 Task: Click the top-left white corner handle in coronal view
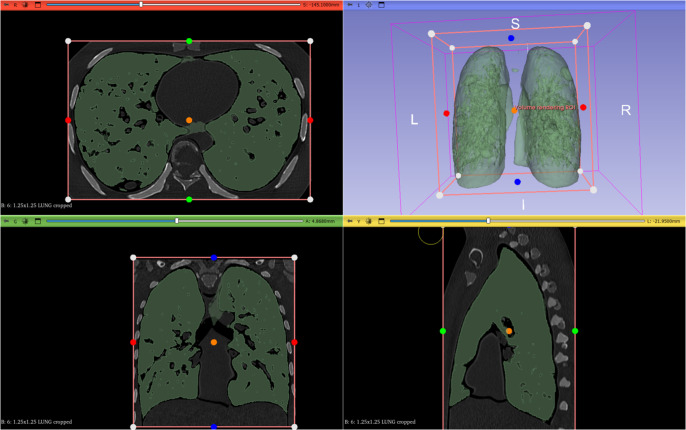click(133, 258)
